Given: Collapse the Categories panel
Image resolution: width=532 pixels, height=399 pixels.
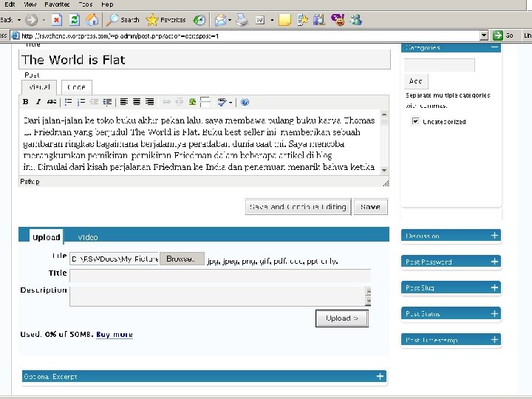Looking at the screenshot, I should pos(494,47).
